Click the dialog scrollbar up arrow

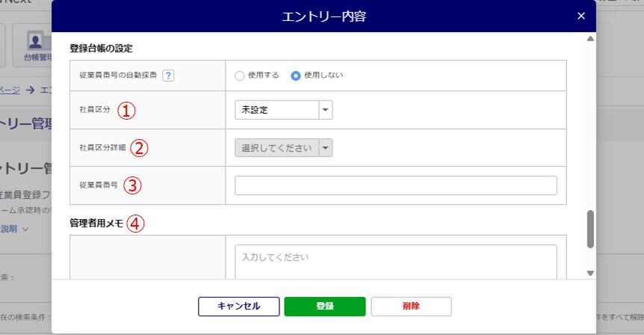[x=590, y=39]
